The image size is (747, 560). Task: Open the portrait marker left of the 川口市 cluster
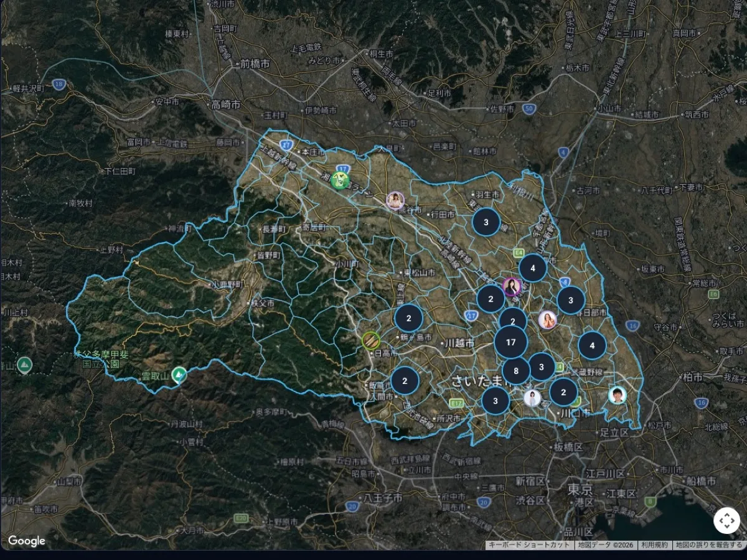(x=532, y=398)
